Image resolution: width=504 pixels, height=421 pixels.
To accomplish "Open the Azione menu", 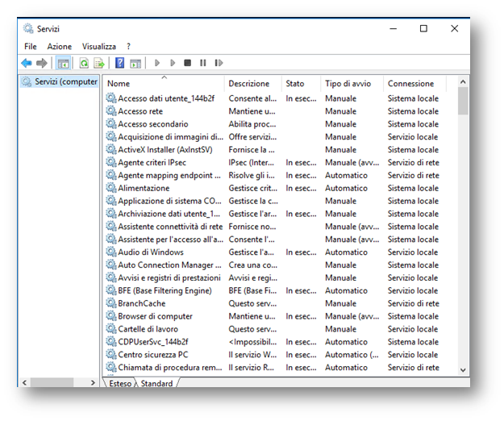I will coord(60,47).
